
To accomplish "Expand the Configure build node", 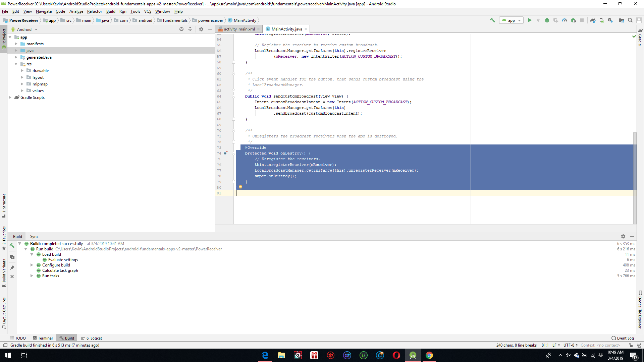I will (32, 265).
